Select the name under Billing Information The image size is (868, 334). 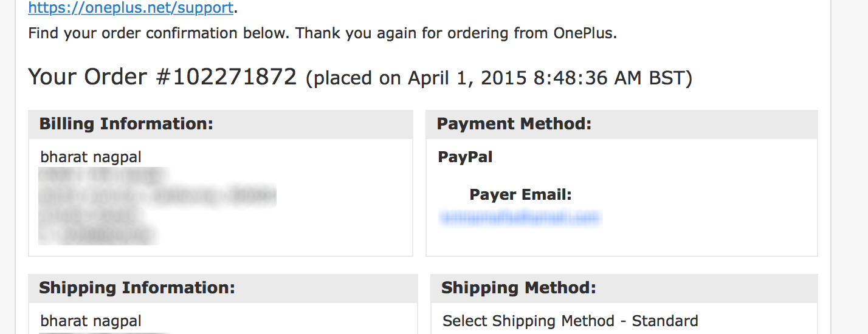coord(91,157)
